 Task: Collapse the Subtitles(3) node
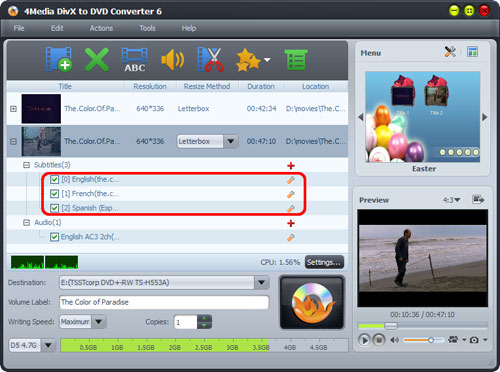[x=26, y=165]
